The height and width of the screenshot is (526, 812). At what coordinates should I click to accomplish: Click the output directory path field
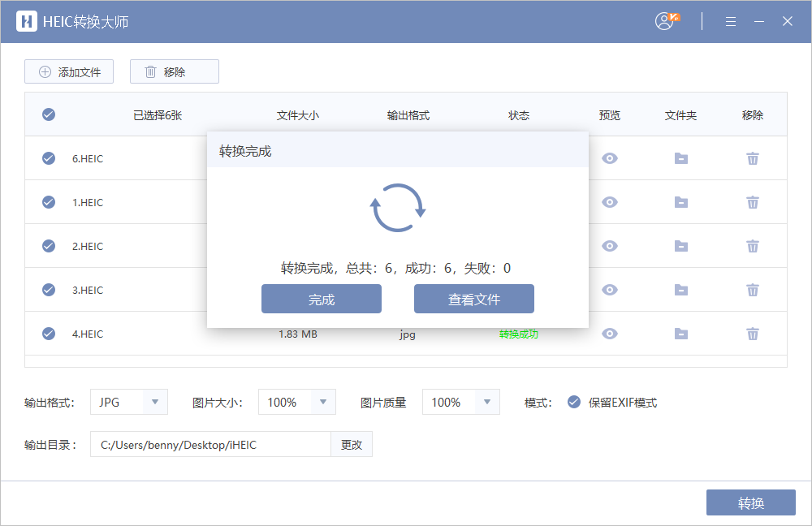(x=210, y=444)
